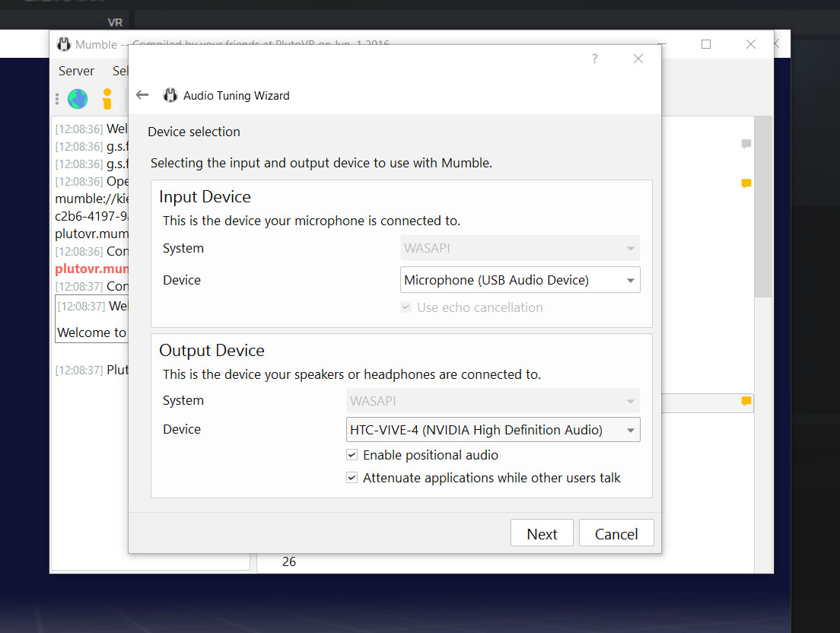
Task: Click the Cancel button
Action: (x=616, y=533)
